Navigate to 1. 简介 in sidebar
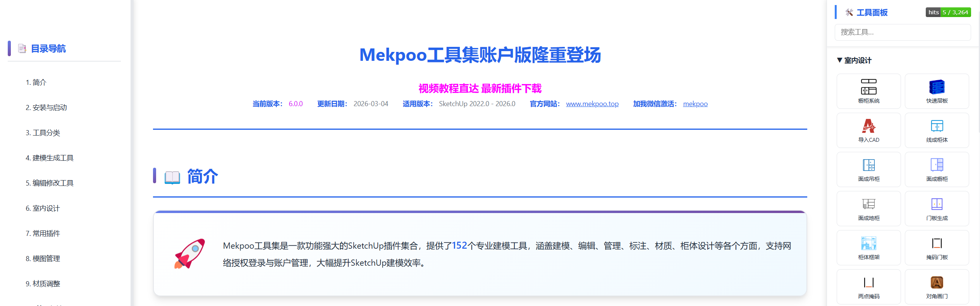This screenshot has height=306, width=980. pyautogui.click(x=36, y=83)
